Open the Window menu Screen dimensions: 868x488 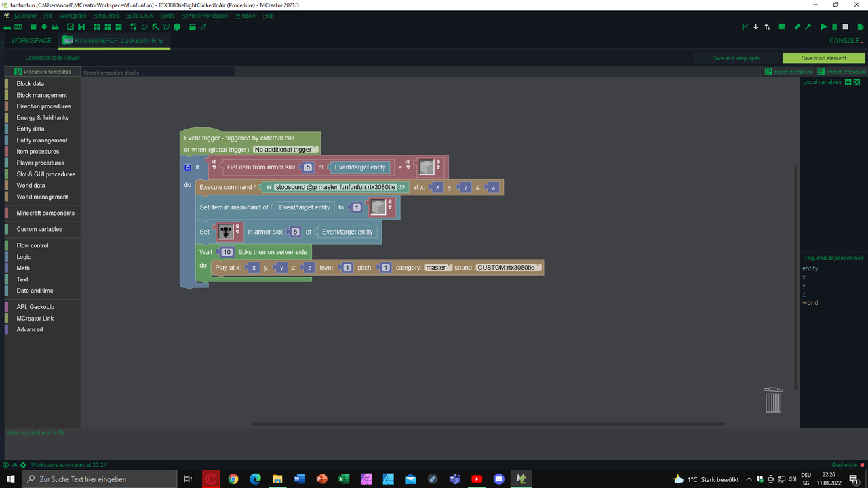pyautogui.click(x=245, y=16)
